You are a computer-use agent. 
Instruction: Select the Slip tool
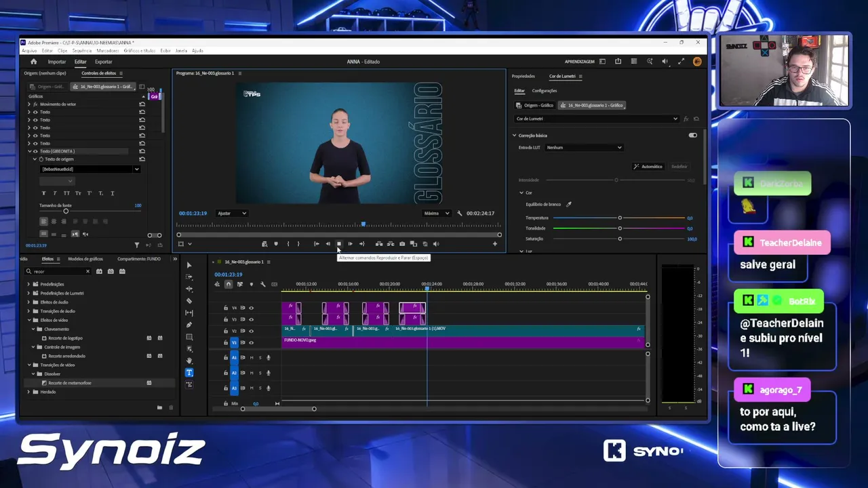pos(189,313)
